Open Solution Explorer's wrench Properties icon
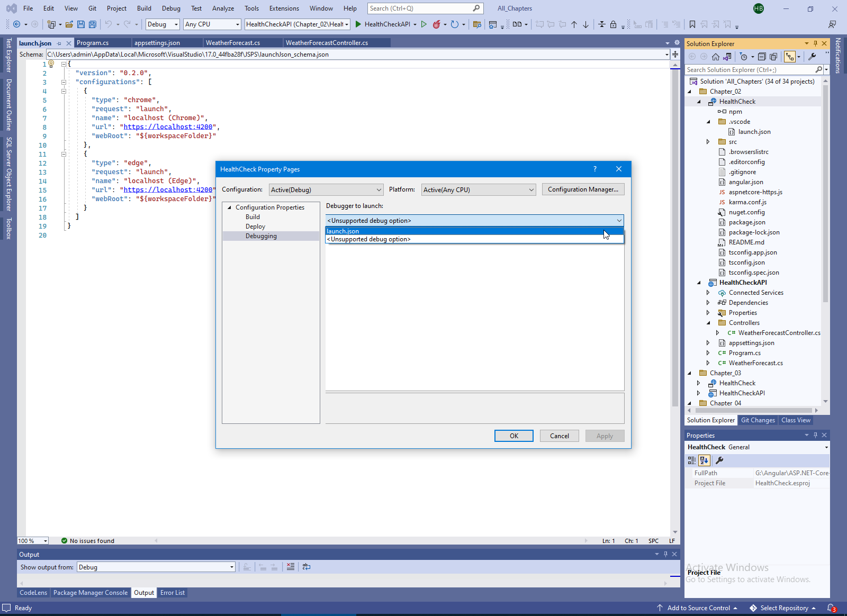This screenshot has height=616, width=847. (x=812, y=57)
